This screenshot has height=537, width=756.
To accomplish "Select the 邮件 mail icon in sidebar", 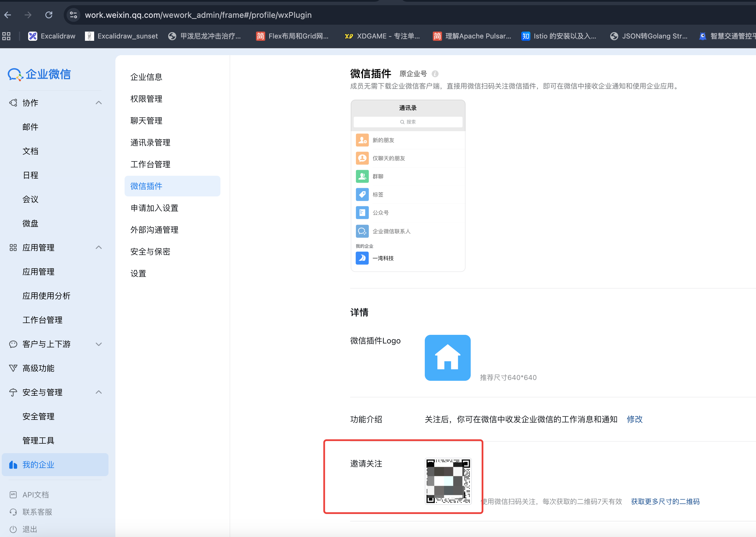I will pos(30,127).
